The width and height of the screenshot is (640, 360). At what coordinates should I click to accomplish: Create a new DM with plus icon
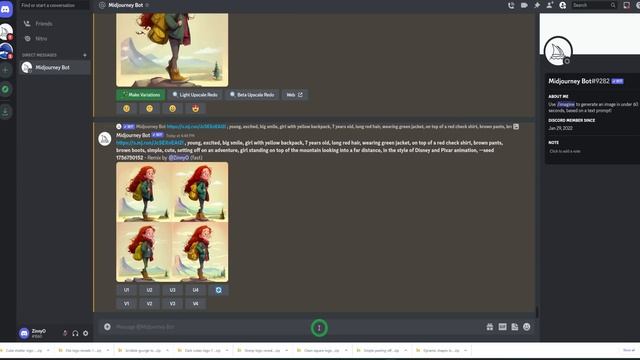85,55
